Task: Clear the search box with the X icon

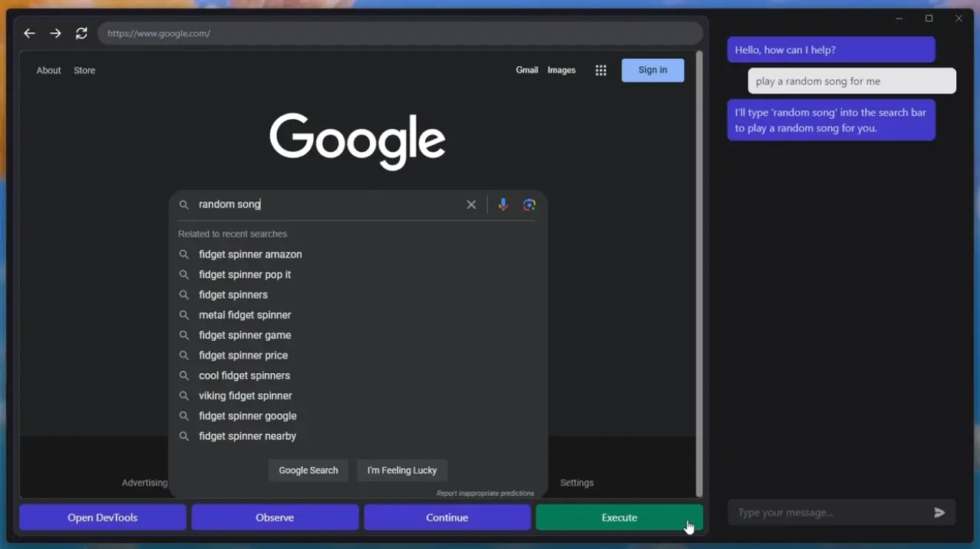Action: 471,204
